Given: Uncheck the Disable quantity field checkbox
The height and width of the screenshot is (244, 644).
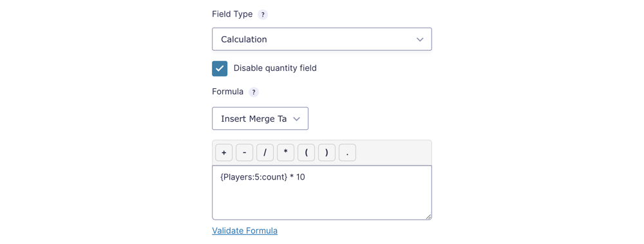Looking at the screenshot, I should [220, 69].
